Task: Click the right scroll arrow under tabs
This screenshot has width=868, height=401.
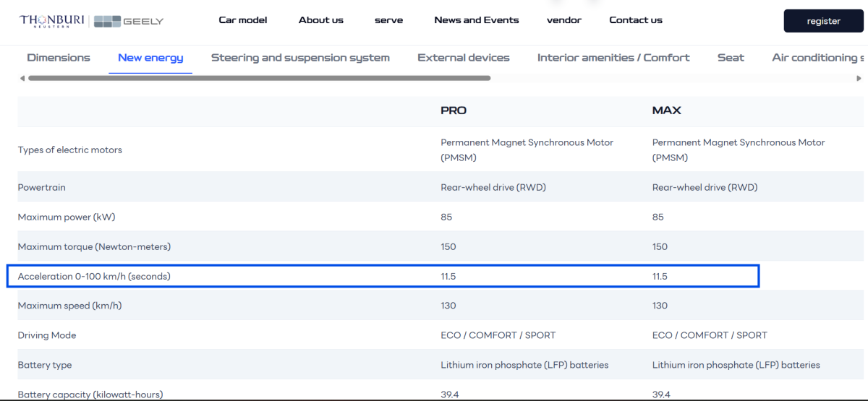Action: tap(859, 78)
